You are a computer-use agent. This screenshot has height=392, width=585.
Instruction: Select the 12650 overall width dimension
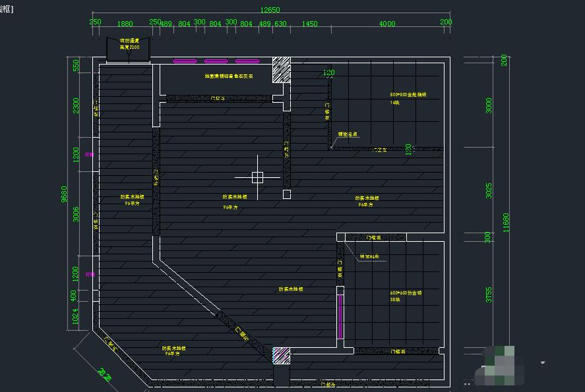point(270,10)
